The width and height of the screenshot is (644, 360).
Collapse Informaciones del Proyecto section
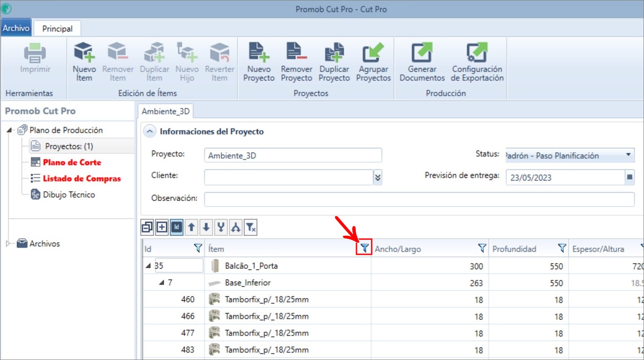(149, 132)
